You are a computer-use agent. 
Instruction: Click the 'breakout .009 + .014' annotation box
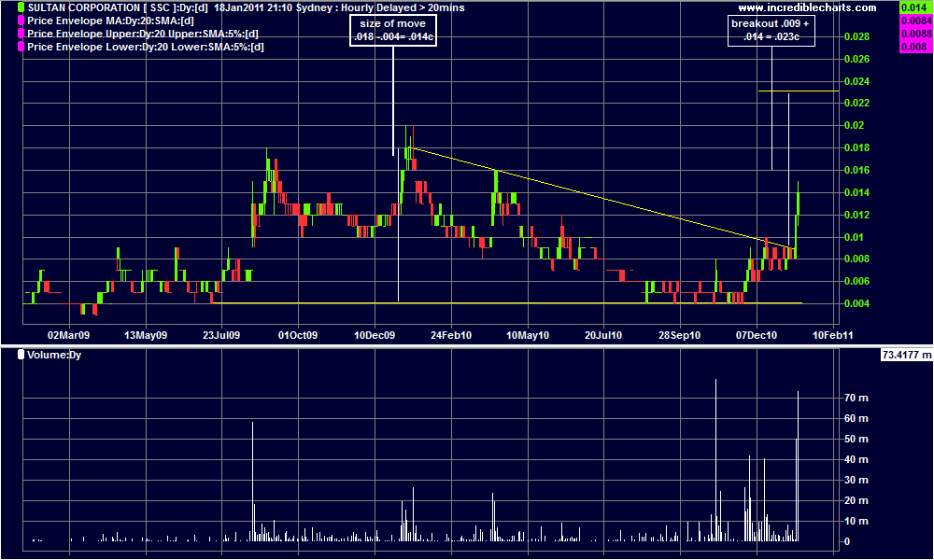click(x=771, y=31)
